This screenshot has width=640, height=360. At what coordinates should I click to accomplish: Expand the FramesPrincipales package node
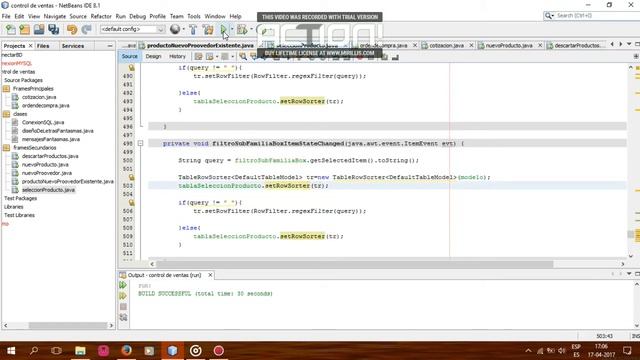point(33,89)
